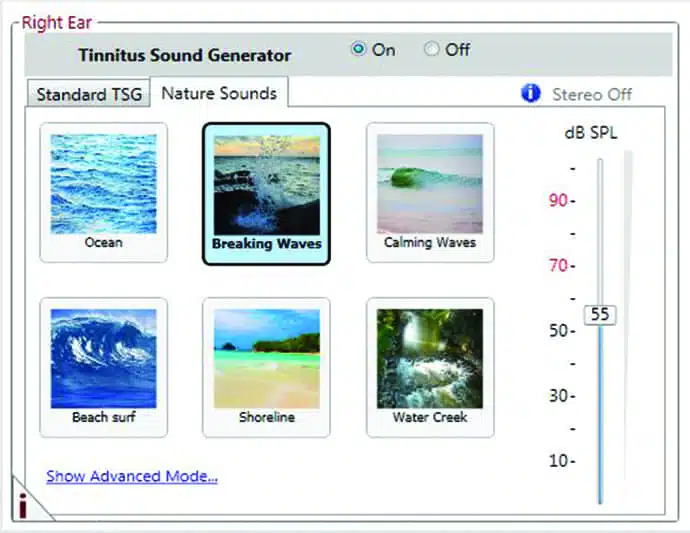Set Tinnitus Sound Generator to Off
Viewport: 690px width, 533px height.
(x=431, y=50)
